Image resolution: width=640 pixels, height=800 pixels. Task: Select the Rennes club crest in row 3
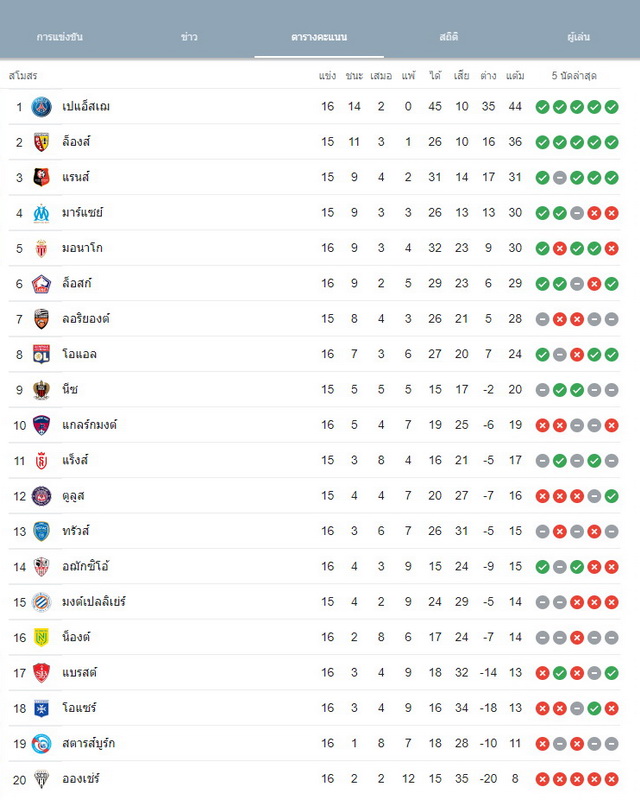tap(41, 178)
